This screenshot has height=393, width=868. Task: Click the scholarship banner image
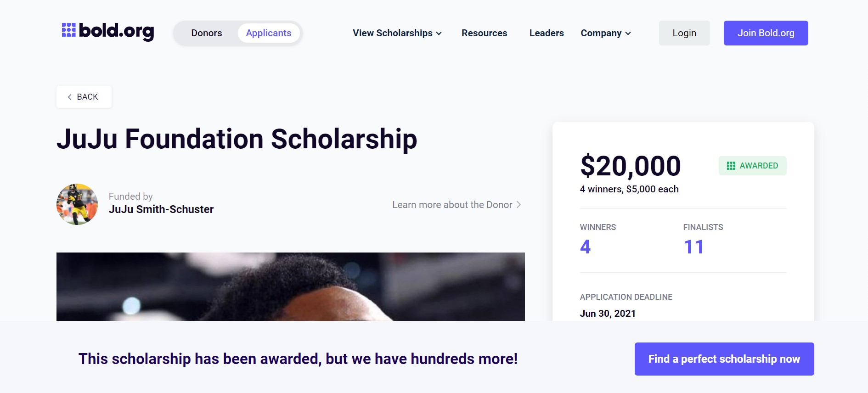coord(290,286)
